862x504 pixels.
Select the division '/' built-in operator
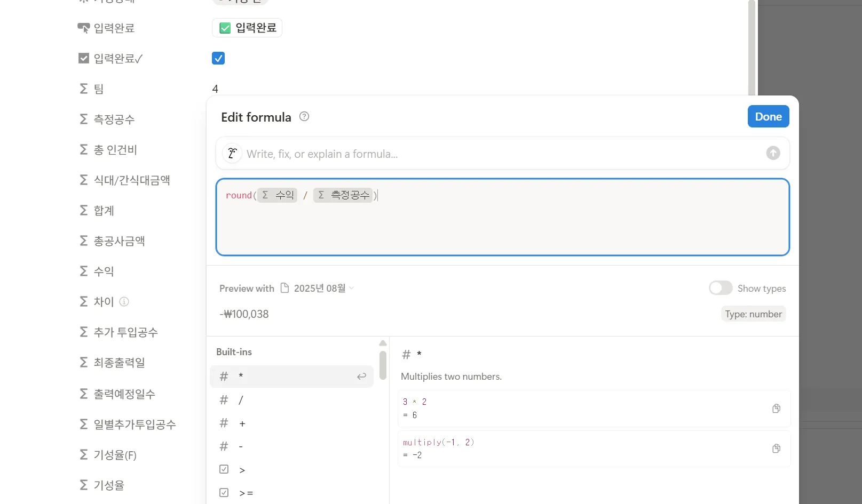pos(241,400)
